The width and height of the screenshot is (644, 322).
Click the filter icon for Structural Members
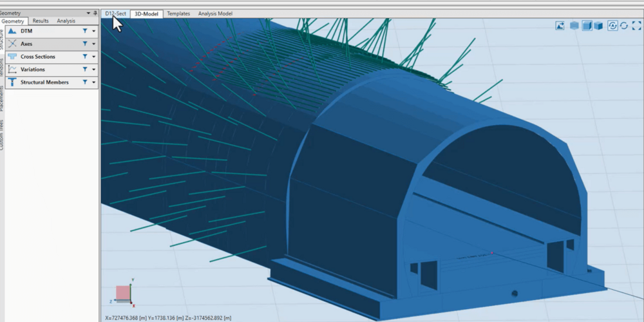[84, 82]
